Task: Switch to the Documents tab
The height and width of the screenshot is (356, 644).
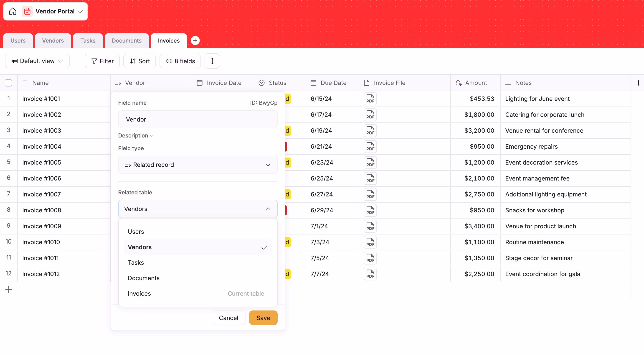Action: [127, 40]
